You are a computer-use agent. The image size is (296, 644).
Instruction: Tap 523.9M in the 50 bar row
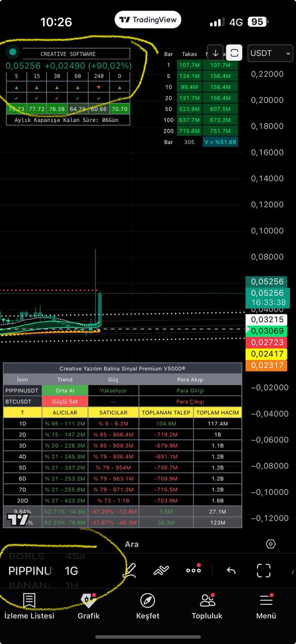point(189,109)
